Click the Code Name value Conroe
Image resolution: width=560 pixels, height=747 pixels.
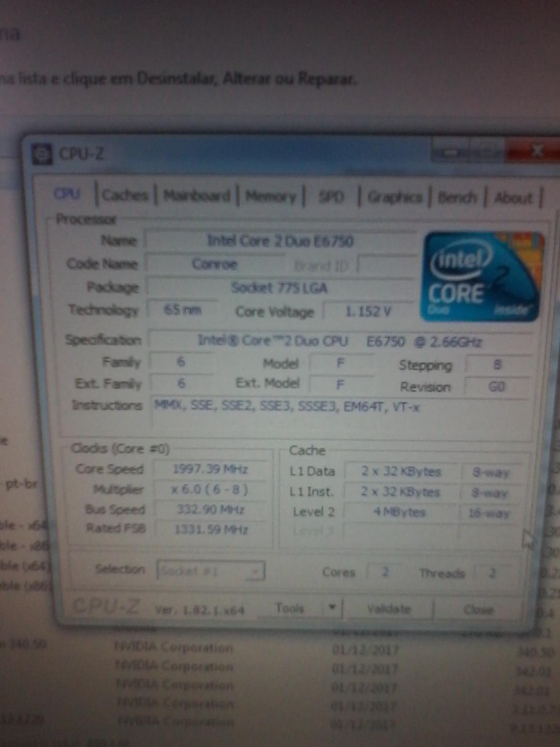215,264
